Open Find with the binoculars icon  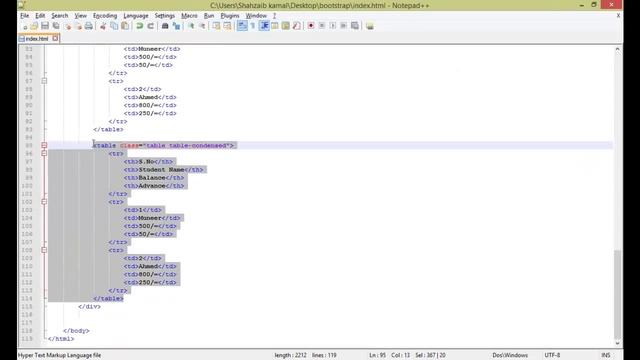[165, 26]
